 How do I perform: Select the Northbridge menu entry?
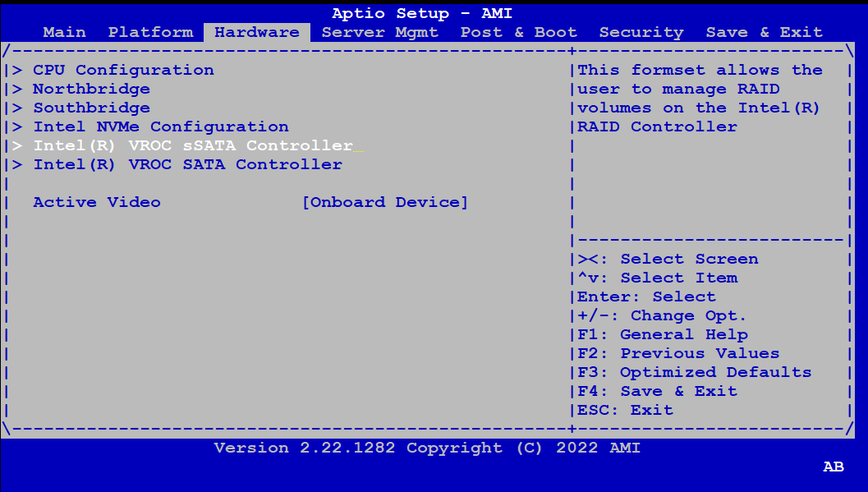pyautogui.click(x=91, y=89)
